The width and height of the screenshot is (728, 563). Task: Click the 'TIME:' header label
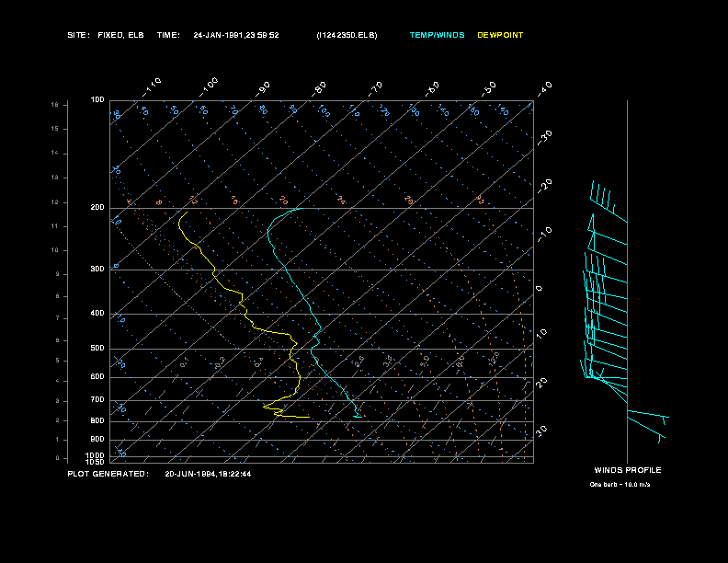click(x=168, y=35)
